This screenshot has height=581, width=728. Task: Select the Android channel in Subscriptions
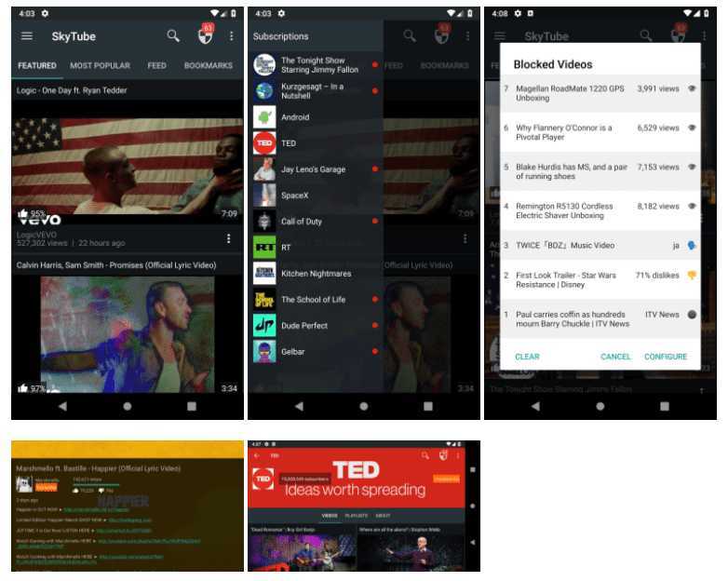pyautogui.click(x=316, y=117)
